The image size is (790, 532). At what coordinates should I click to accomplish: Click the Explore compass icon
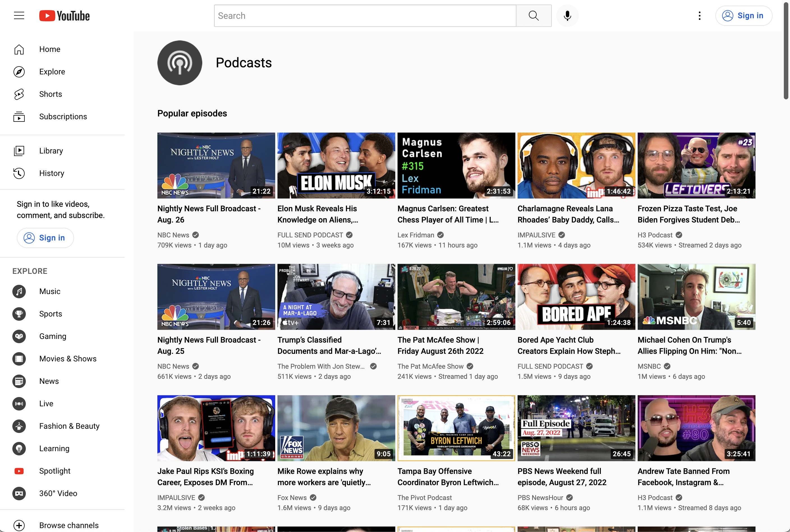click(x=19, y=72)
